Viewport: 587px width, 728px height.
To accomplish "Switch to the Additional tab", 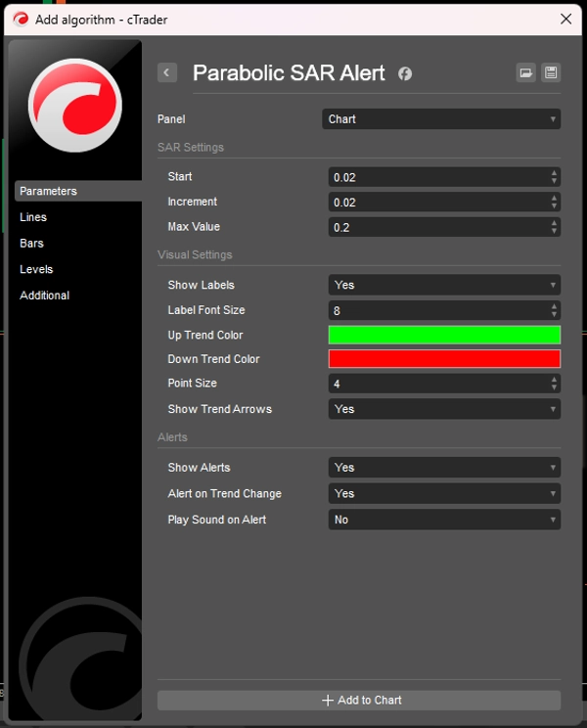I will pos(45,296).
